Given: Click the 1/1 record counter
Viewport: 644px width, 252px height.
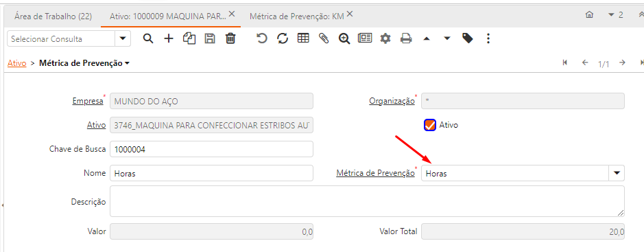Looking at the screenshot, I should (604, 64).
